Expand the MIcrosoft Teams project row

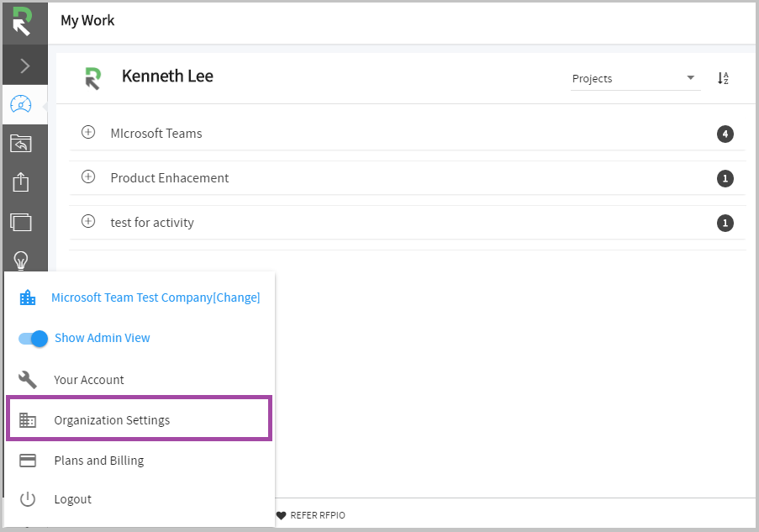(x=88, y=132)
